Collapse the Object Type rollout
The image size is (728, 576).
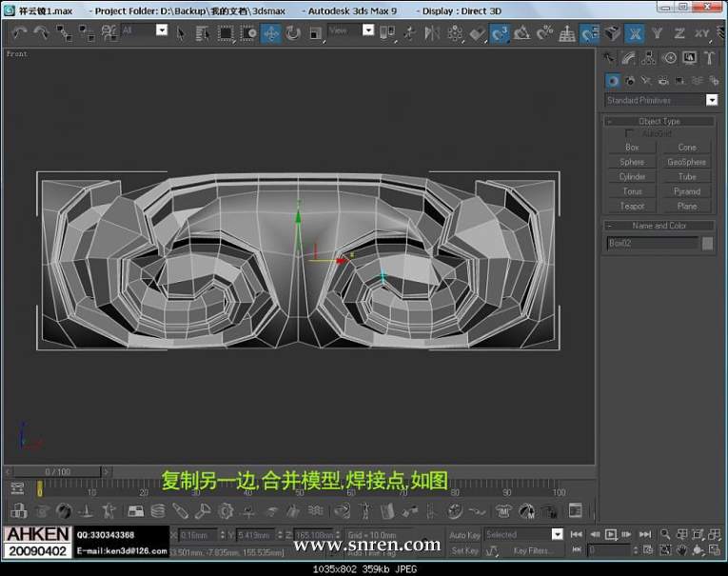(x=659, y=121)
